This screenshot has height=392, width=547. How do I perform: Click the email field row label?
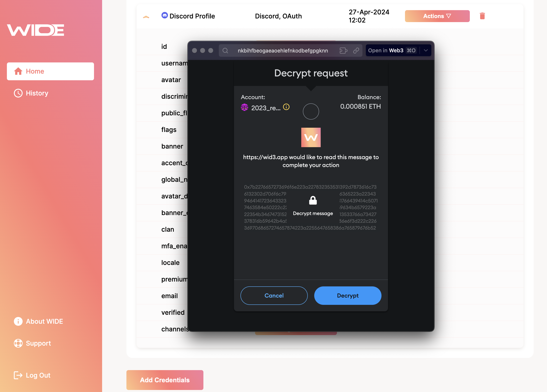(x=169, y=296)
